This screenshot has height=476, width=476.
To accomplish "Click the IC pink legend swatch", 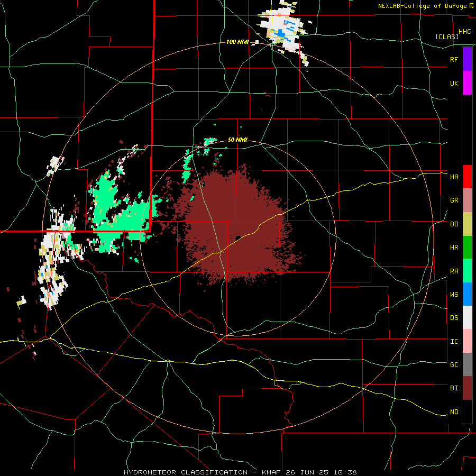I will (x=467, y=341).
